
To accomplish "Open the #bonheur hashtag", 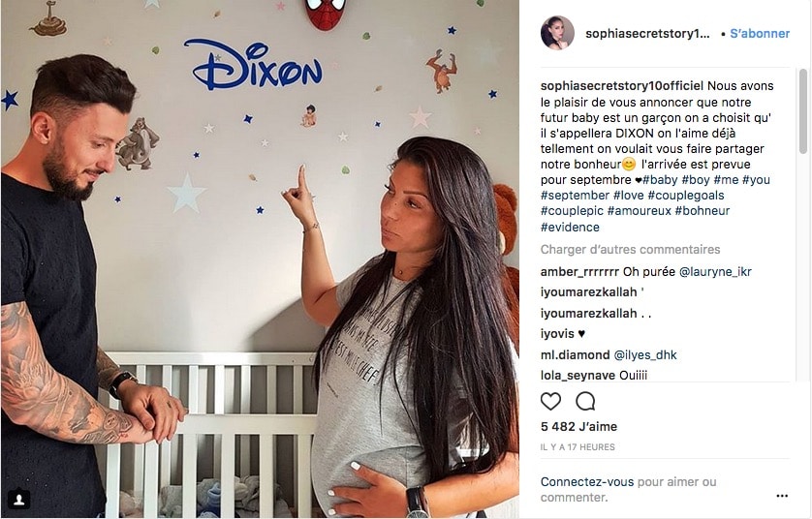I will click(x=703, y=210).
